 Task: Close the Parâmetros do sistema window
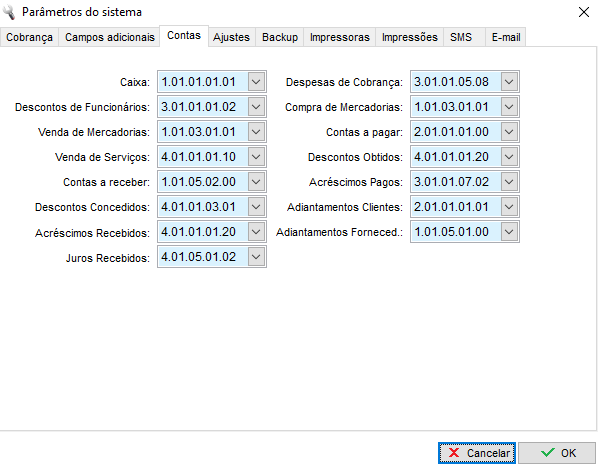click(584, 12)
